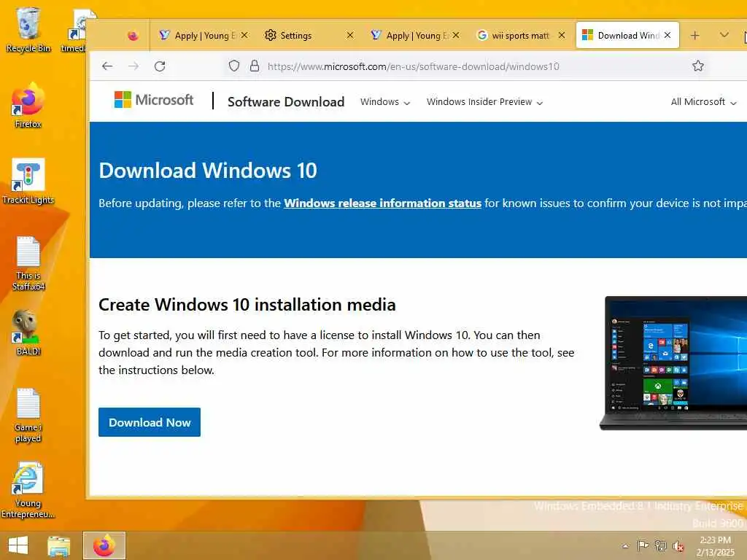Expand the All Microsoft menu
Screen dimensions: 747x560
[x=704, y=102]
